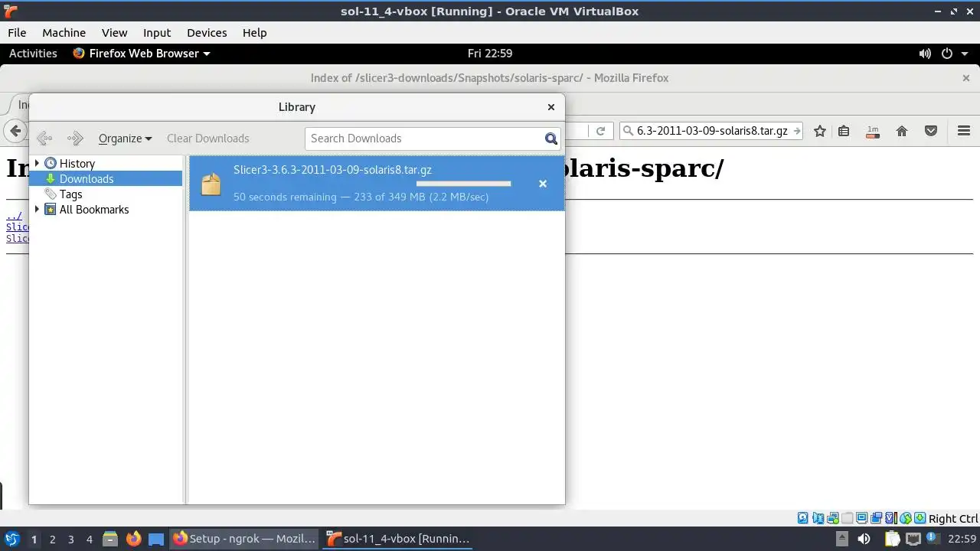The width and height of the screenshot is (980, 551).
Task: Click the guest volume icon in top bar
Action: 925,54
